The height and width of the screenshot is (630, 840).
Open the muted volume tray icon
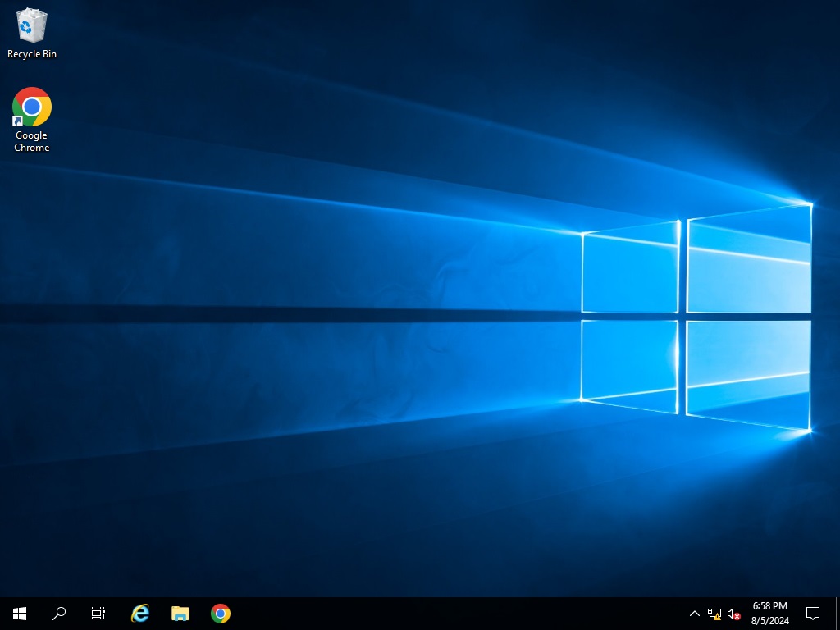[x=733, y=614]
